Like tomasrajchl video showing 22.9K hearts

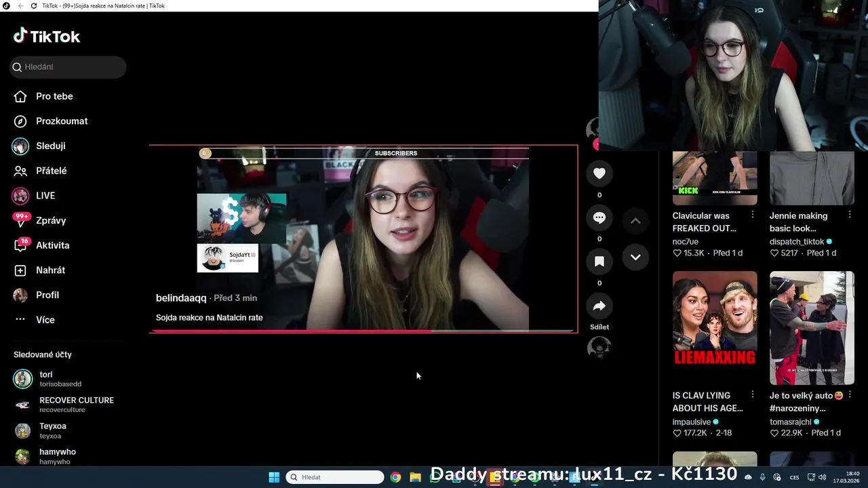pos(774,432)
